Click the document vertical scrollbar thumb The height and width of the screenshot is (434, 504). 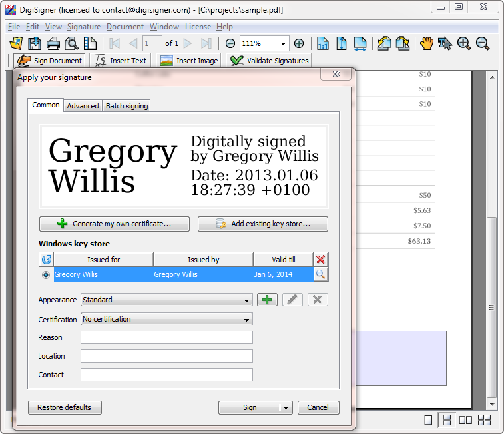click(x=491, y=308)
